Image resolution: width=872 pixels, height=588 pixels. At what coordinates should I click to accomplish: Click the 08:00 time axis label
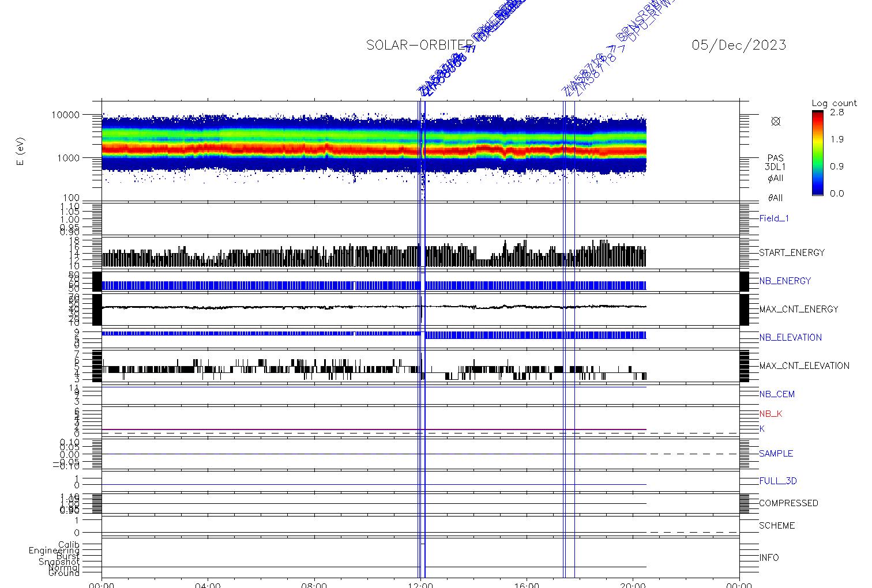pyautogui.click(x=314, y=585)
